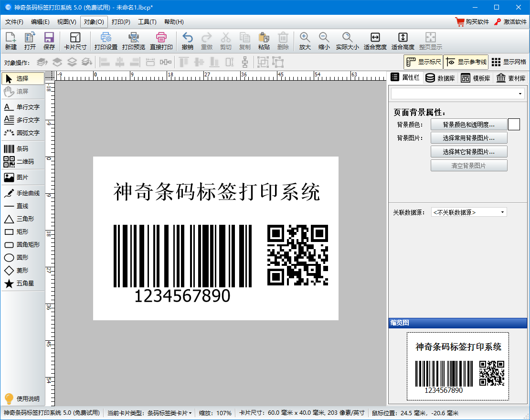Click 购买软件 to buy the software

[x=472, y=22]
